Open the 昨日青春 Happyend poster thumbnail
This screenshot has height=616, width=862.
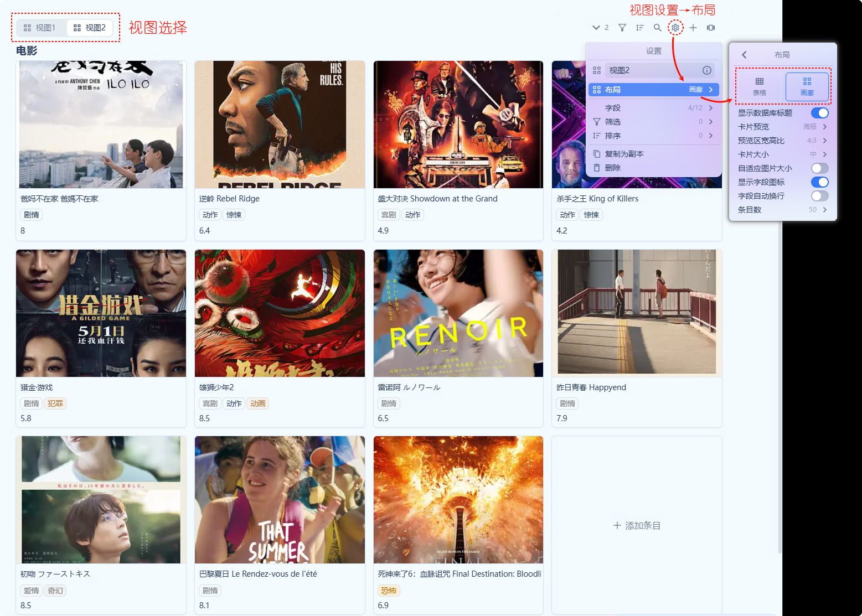point(637,313)
